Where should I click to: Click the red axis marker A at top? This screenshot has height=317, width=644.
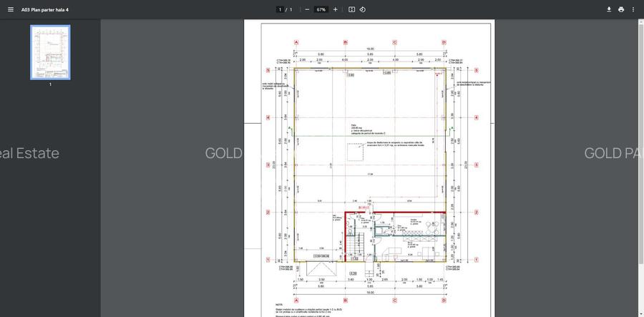click(x=296, y=42)
